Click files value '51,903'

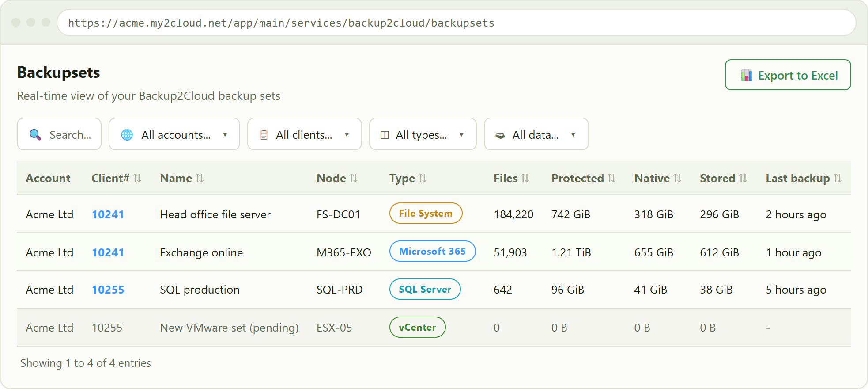pyautogui.click(x=510, y=252)
